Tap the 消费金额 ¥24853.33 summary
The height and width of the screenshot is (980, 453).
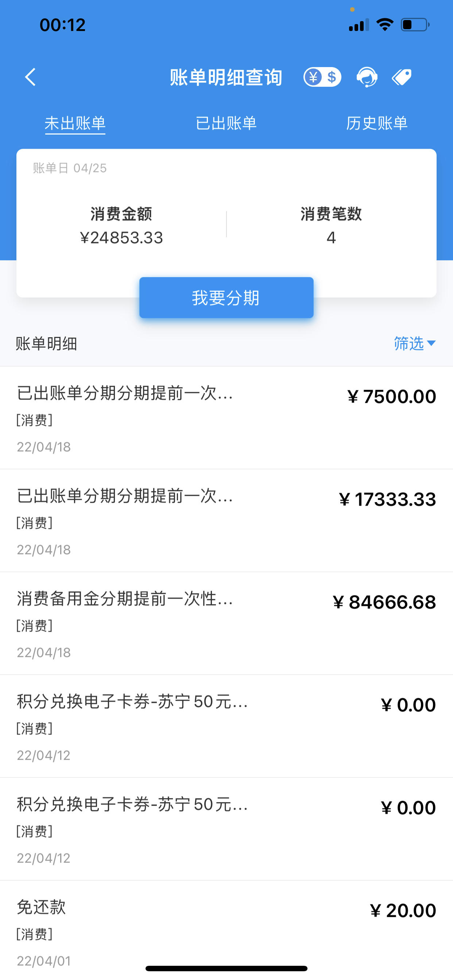(x=121, y=226)
